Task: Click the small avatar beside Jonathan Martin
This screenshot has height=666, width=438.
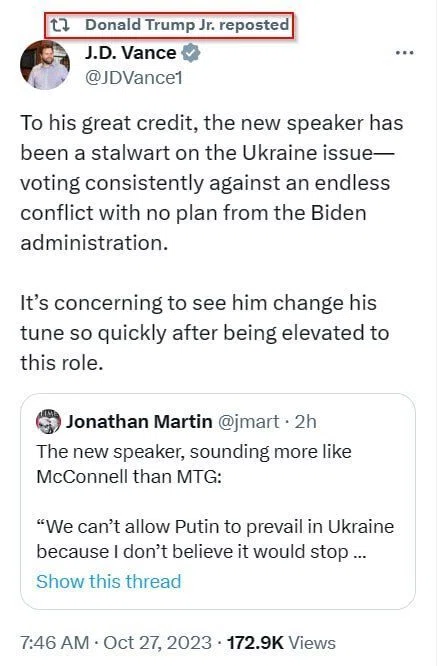Action: 48,421
